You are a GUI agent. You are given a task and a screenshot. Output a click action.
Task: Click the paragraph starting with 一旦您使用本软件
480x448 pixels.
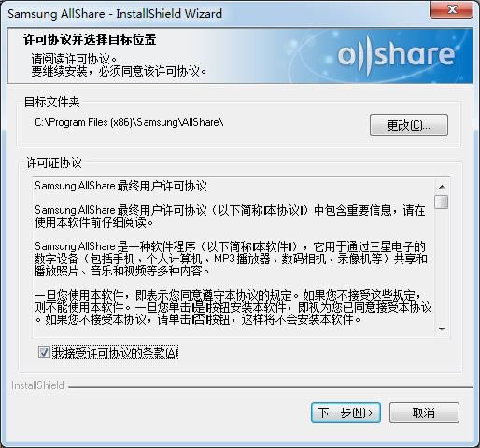(x=233, y=307)
